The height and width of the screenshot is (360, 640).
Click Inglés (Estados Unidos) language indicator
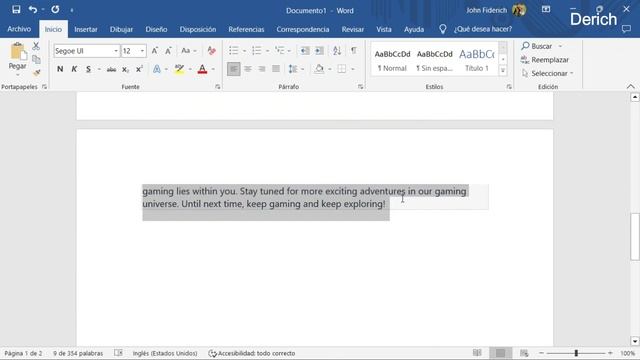(164, 353)
